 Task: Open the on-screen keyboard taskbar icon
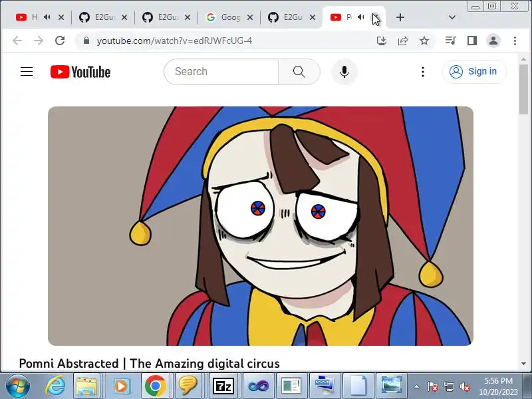click(324, 386)
